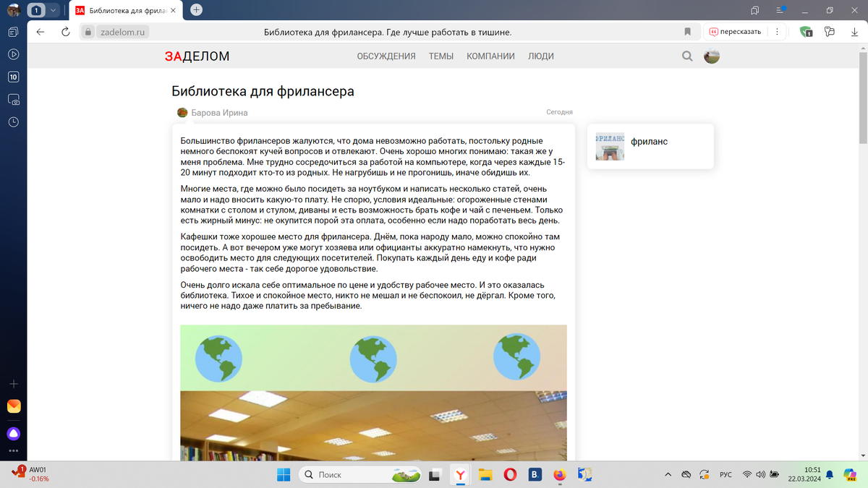Image resolution: width=868 pixels, height=488 pixels.
Task: Open a new tab with the plus button
Action: (x=197, y=10)
